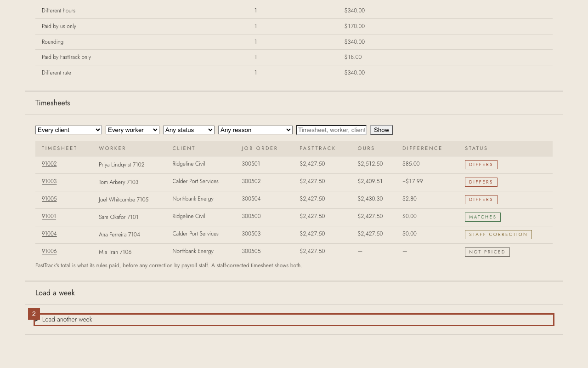Click Differs badge for Priya Lindqvist
This screenshot has height=368, width=588.
coord(481,165)
